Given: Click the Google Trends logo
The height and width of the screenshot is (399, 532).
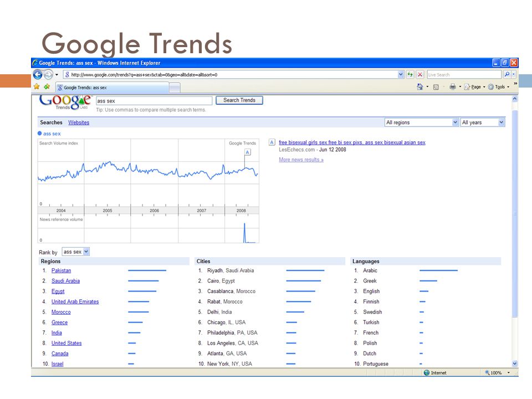Looking at the screenshot, I should point(65,102).
